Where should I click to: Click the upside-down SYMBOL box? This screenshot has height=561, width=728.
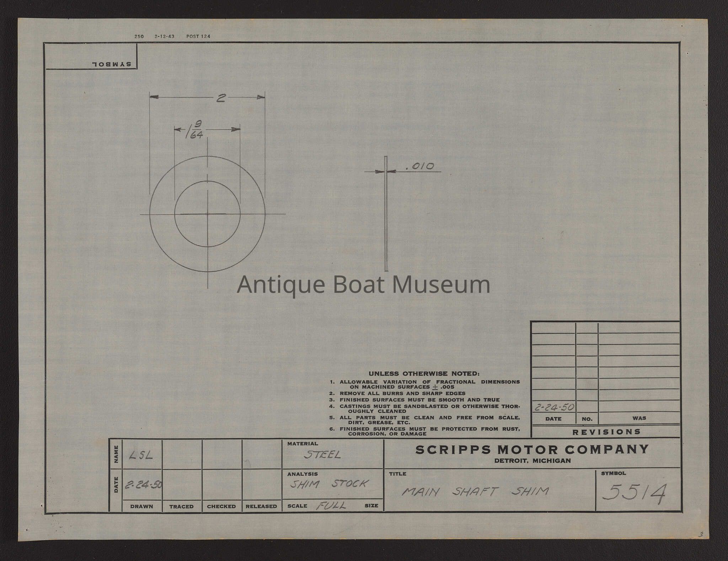tap(112, 64)
